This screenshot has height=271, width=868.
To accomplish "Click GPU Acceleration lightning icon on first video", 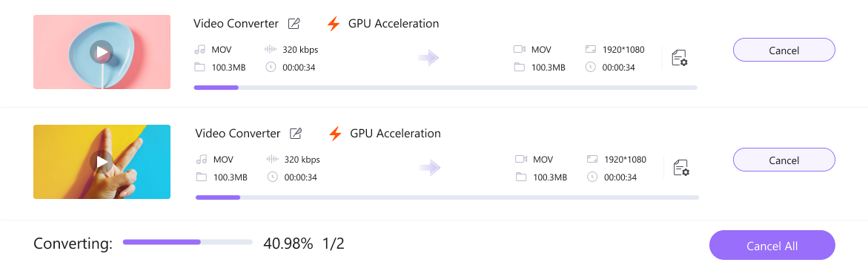I will click(334, 23).
